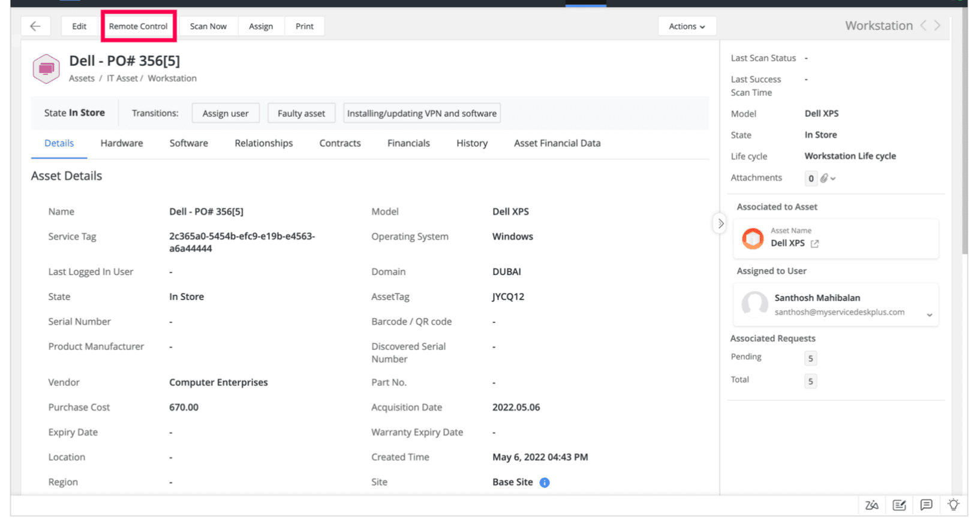
Task: Click the Edit button
Action: pyautogui.click(x=79, y=26)
